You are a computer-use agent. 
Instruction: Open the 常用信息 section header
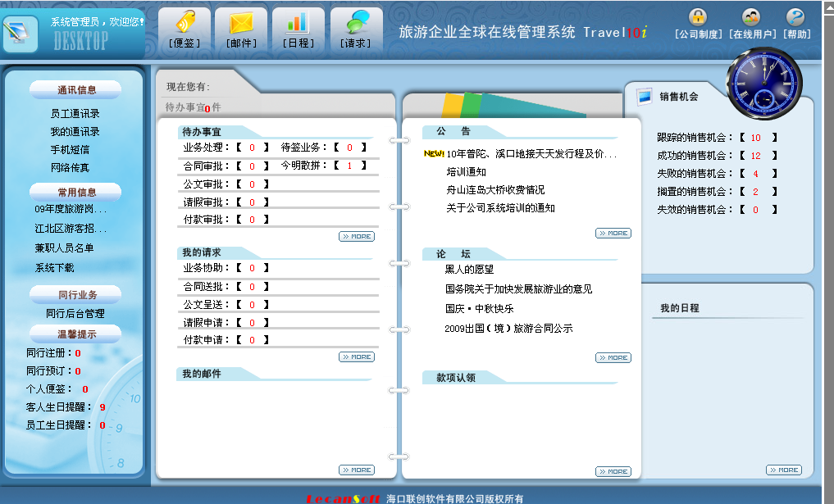[76, 192]
